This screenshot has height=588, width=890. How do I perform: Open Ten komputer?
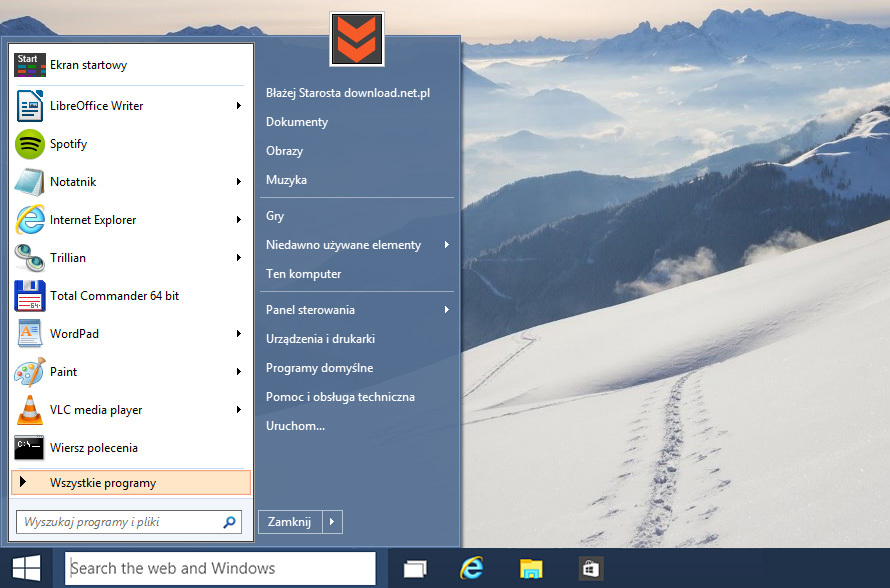click(304, 274)
